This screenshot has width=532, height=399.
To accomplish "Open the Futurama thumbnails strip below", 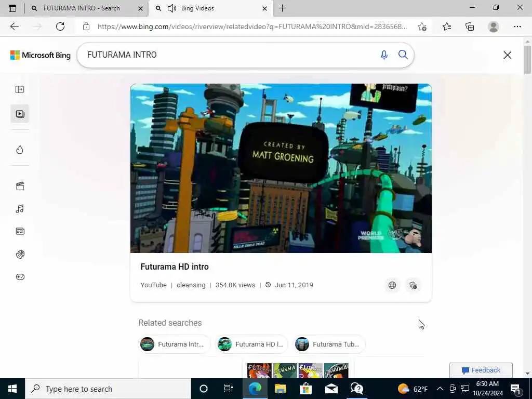I will 298,370.
